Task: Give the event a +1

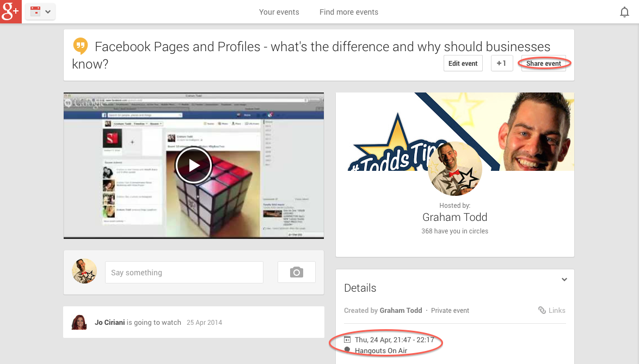Action: 502,63
